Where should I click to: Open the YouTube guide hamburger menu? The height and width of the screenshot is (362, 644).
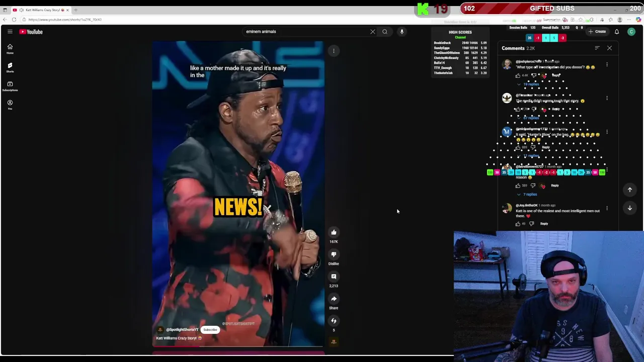(10, 32)
